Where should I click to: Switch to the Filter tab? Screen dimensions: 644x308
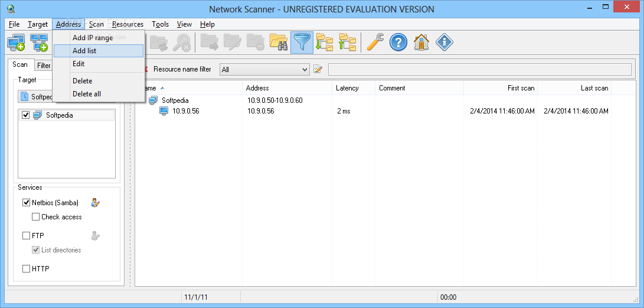[x=44, y=66]
